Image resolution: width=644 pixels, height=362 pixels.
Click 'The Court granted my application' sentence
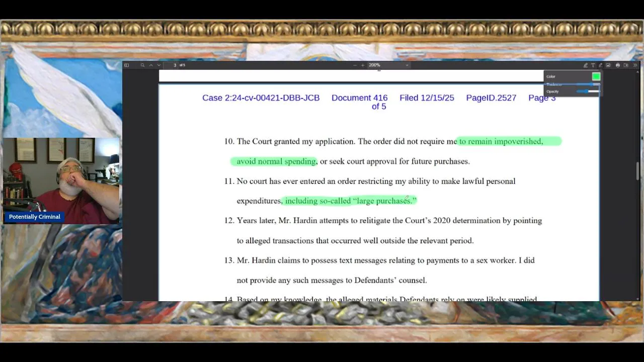click(x=296, y=141)
